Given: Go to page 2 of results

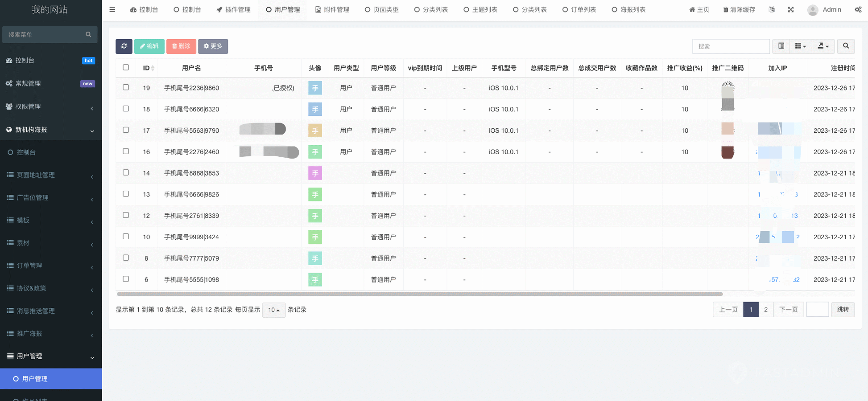Looking at the screenshot, I should tap(766, 310).
